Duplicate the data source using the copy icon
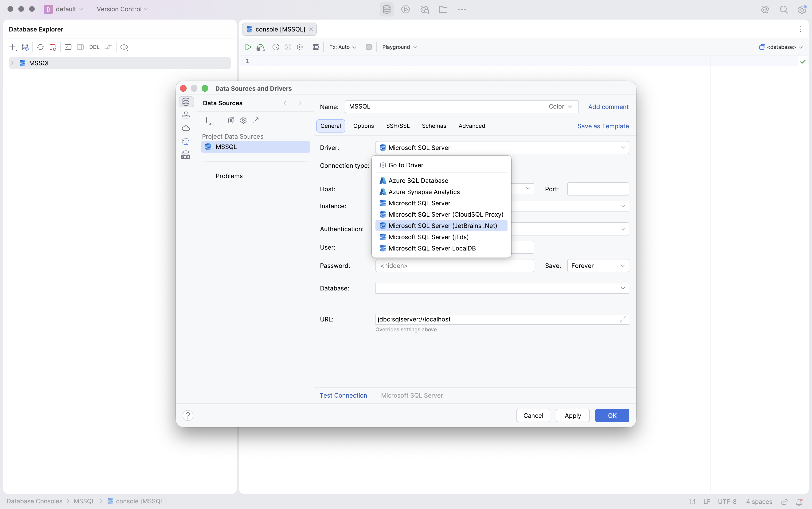 [231, 120]
